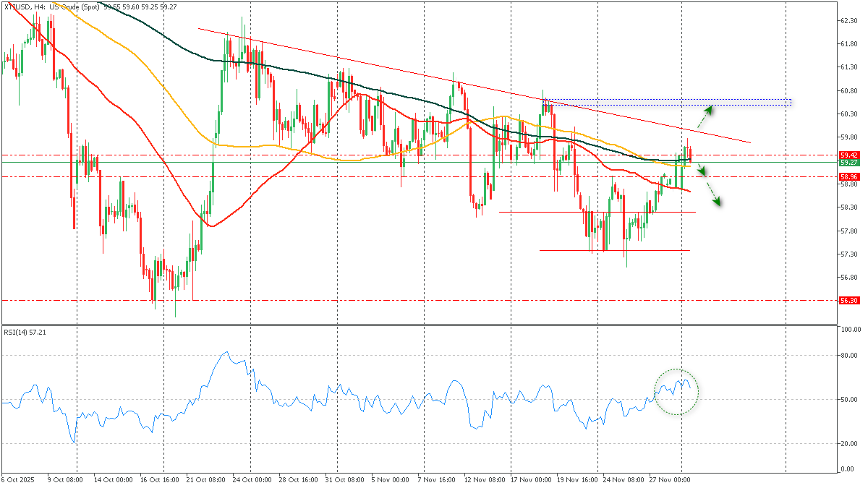Click the RSI 20.00 scale label
Viewport: 868px width, 488px height.
coord(849,444)
